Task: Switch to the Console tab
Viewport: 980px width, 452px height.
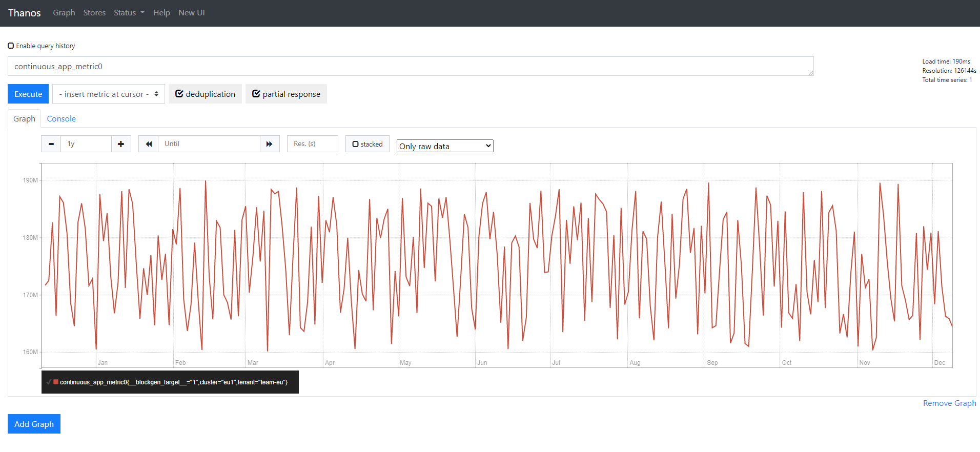Action: 61,118
